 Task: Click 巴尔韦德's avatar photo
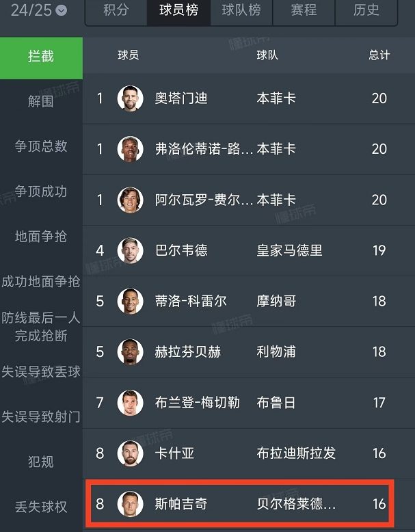coord(130,250)
